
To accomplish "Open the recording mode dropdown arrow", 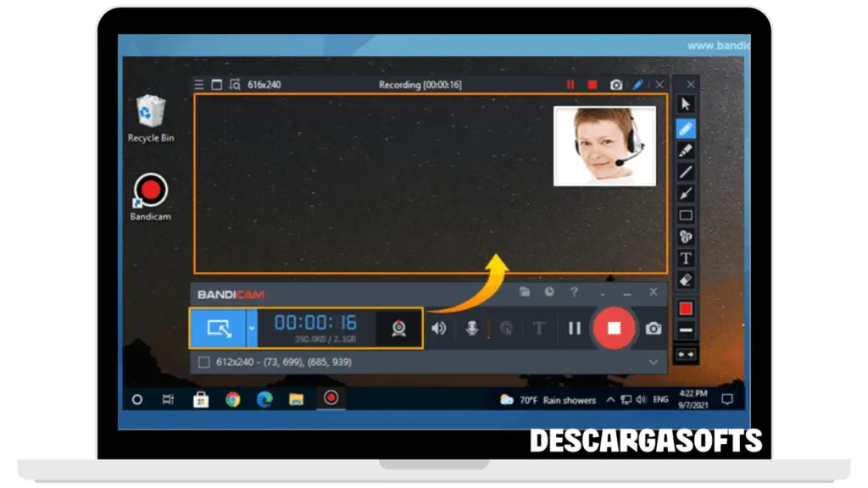I will 252,328.
